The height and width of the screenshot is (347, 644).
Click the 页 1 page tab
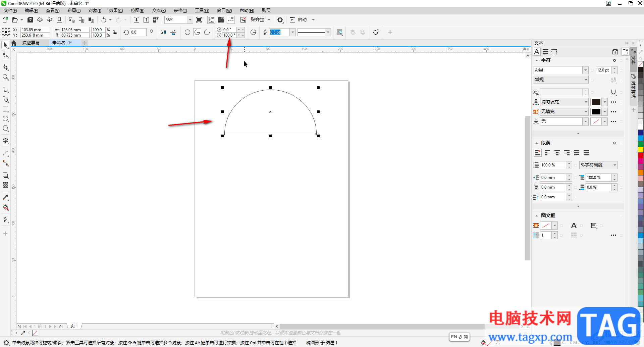pos(74,326)
